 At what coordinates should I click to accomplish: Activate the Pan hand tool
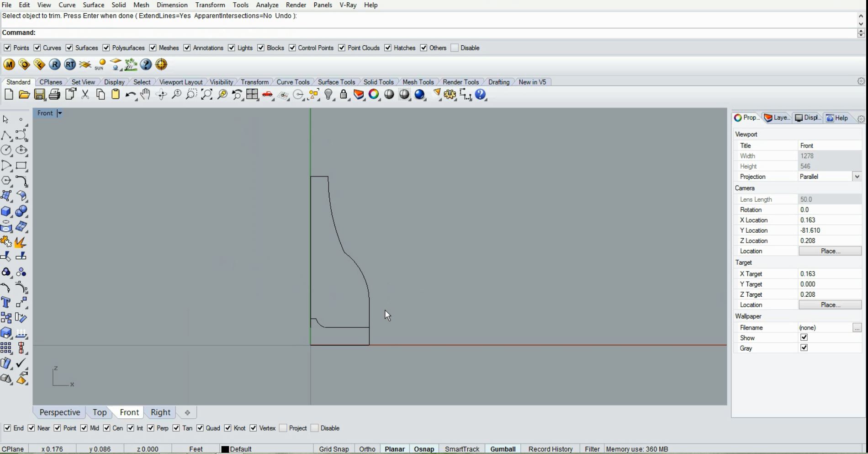[x=146, y=95]
